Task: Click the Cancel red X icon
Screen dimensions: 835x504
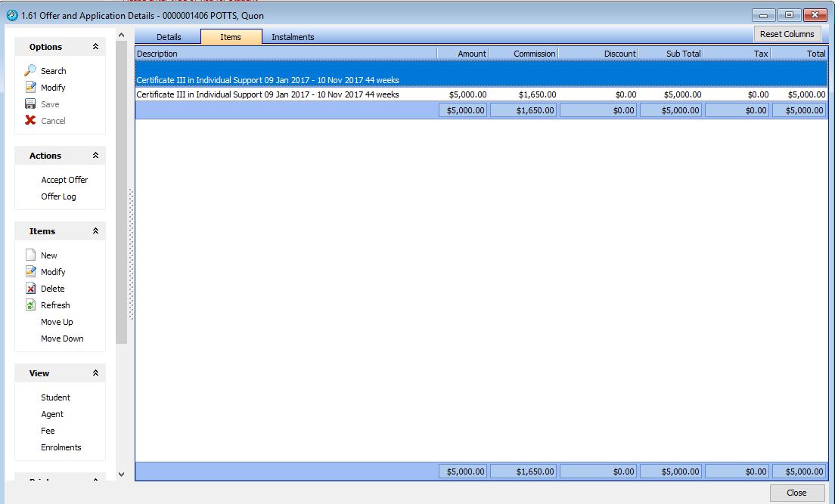Action: (30, 121)
